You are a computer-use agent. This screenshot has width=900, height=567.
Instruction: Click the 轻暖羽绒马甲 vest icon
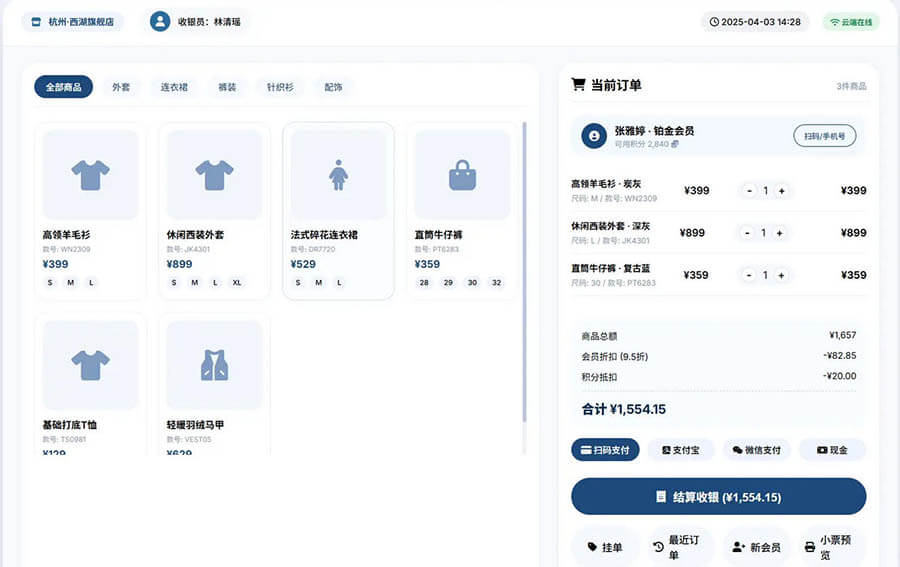click(x=214, y=365)
